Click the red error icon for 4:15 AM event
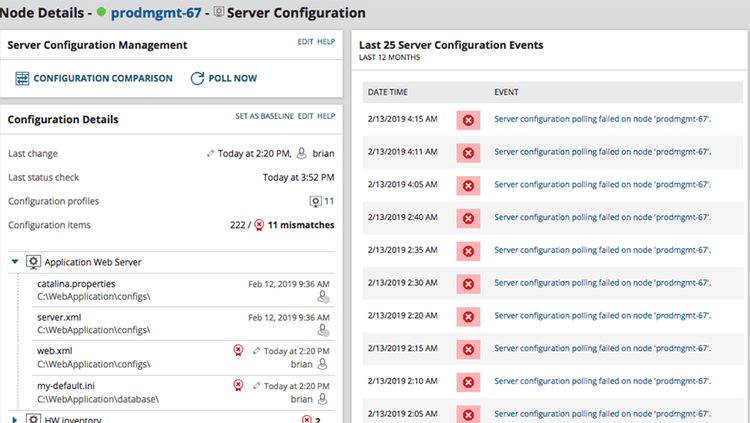Screen dimensions: 750x423 pos(468,120)
